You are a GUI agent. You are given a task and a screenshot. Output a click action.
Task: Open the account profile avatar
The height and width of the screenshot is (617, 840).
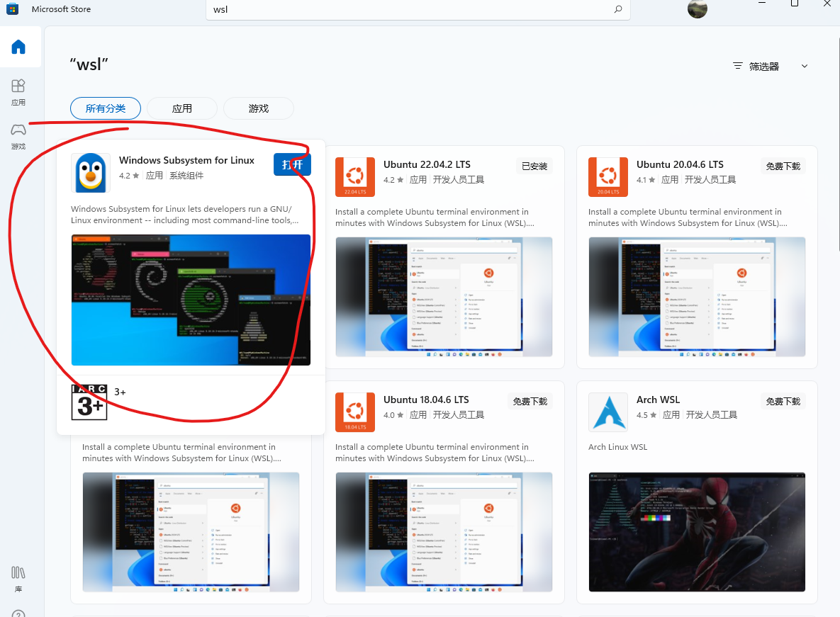click(697, 9)
